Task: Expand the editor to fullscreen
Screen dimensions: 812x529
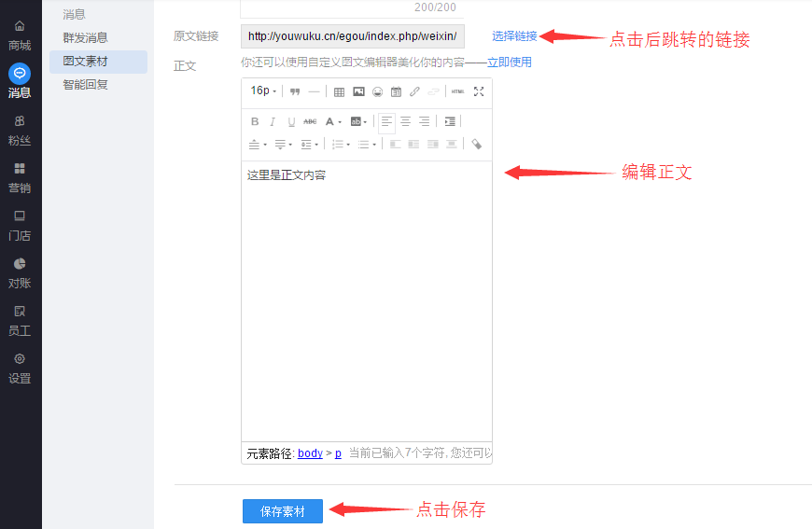Action: coord(479,91)
